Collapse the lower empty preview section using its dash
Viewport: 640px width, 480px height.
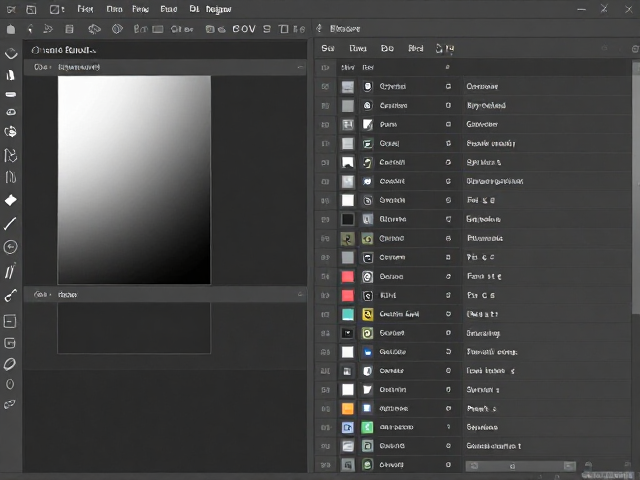click(x=301, y=294)
